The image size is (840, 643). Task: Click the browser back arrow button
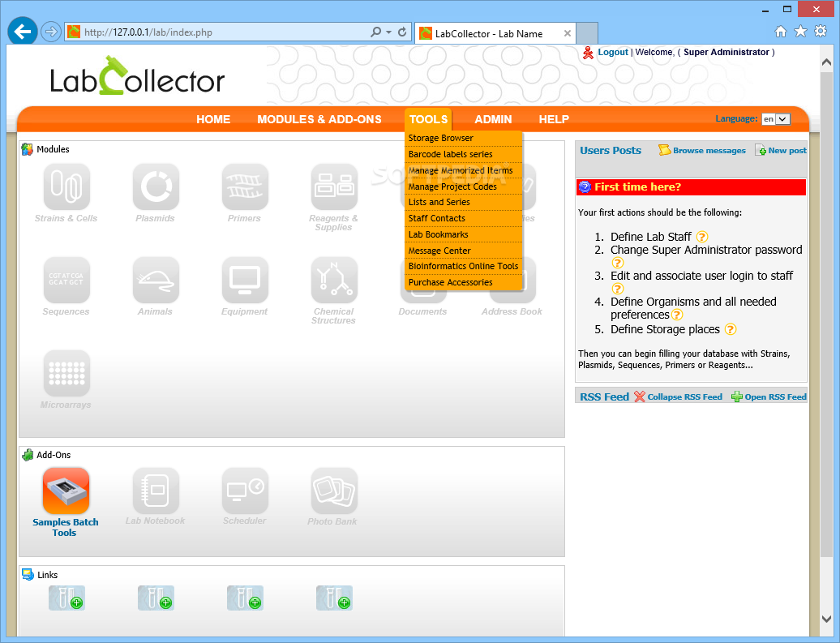pyautogui.click(x=23, y=32)
